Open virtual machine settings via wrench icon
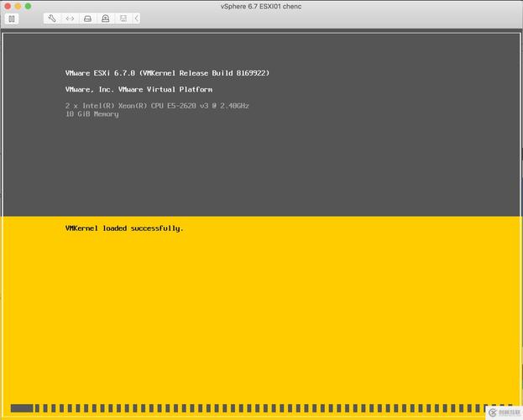Viewport: 523px width, 420px height. [x=52, y=18]
